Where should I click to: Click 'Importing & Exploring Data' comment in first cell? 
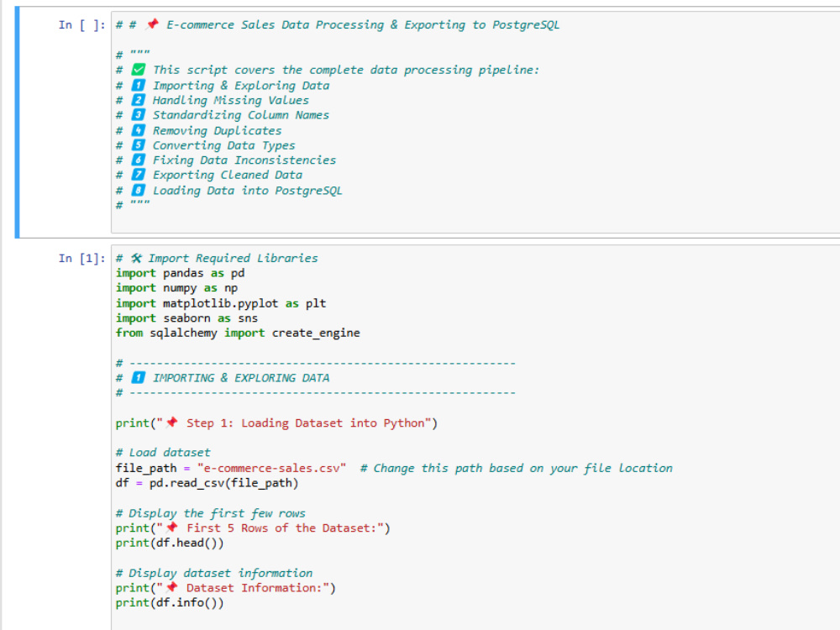click(x=241, y=86)
